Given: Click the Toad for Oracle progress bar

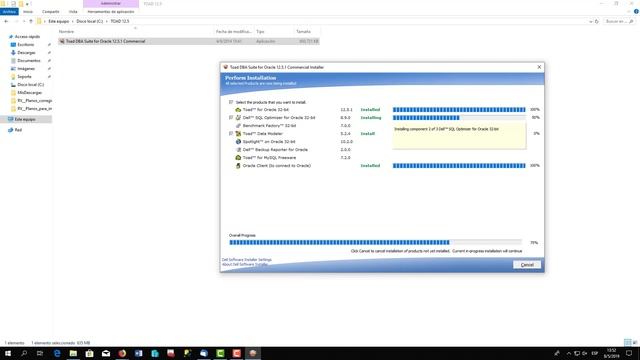Looking at the screenshot, I should point(459,110).
